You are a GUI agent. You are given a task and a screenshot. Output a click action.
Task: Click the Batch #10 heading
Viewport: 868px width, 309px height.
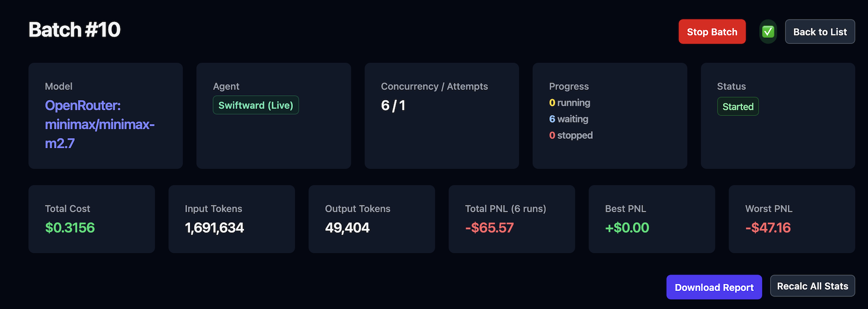click(x=74, y=30)
